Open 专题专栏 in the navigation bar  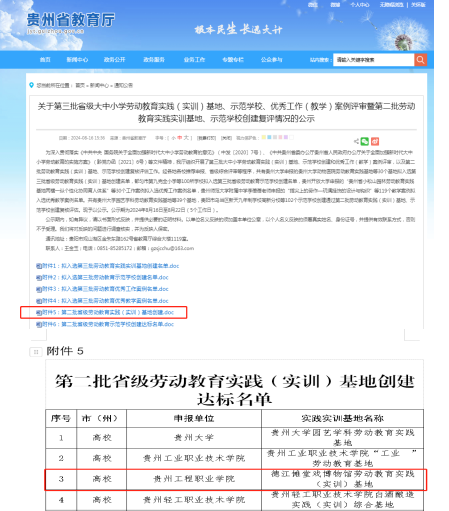(x=233, y=60)
